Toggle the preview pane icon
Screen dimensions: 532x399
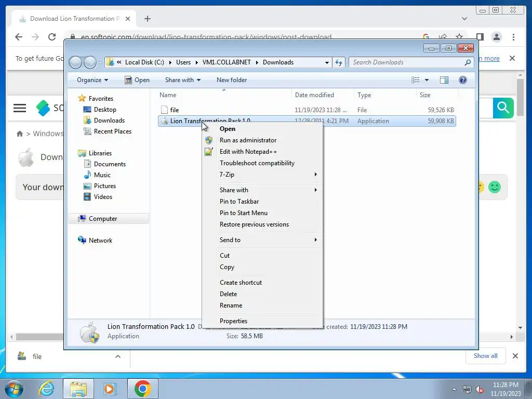(x=444, y=80)
